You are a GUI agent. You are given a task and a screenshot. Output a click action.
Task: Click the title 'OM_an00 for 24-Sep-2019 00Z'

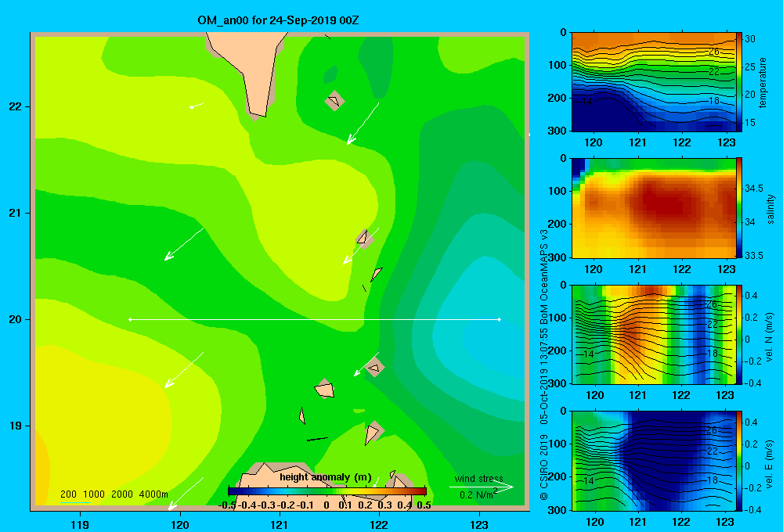[x=278, y=20]
